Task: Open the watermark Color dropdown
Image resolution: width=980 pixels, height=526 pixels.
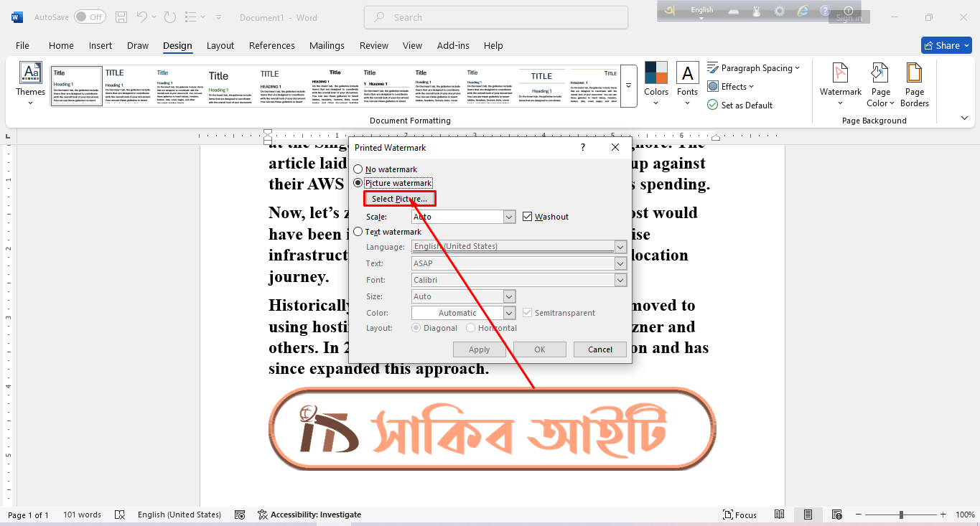Action: click(x=508, y=312)
